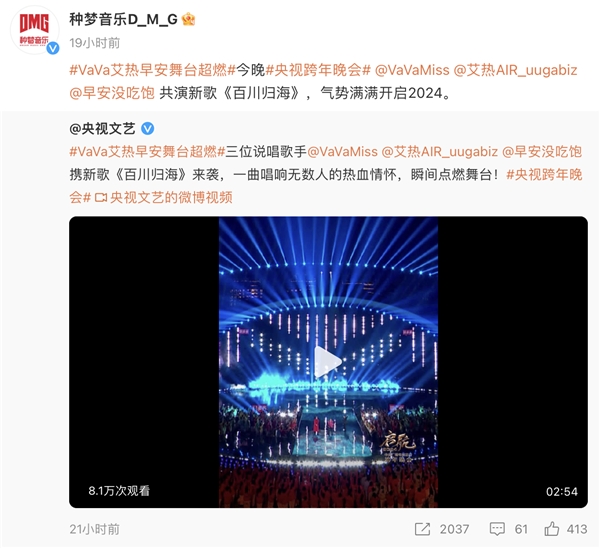Open the @VaVaMiss mention in top post
Screen dimensions: 600x548
[412, 70]
